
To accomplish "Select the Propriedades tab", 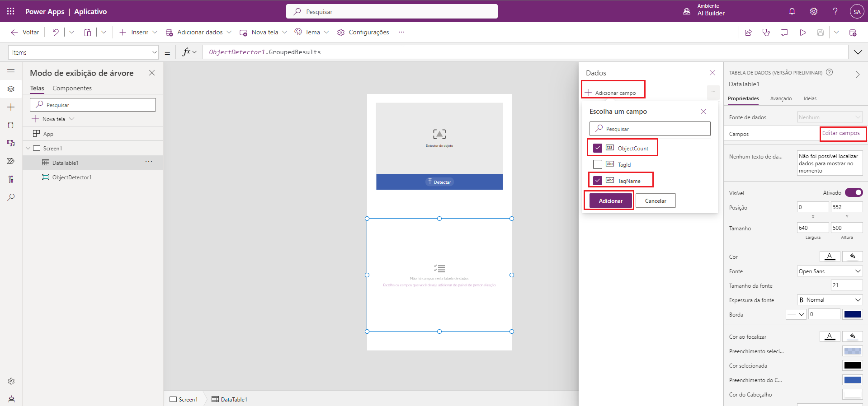I will pyautogui.click(x=743, y=98).
